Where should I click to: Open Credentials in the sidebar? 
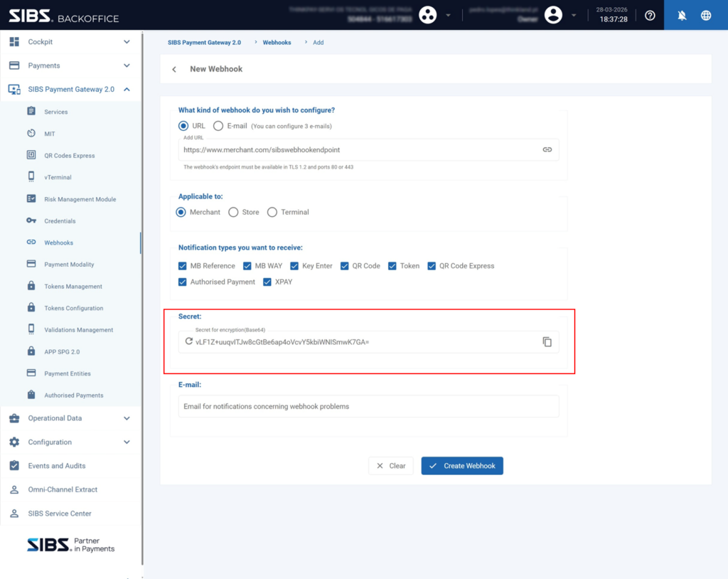[60, 221]
